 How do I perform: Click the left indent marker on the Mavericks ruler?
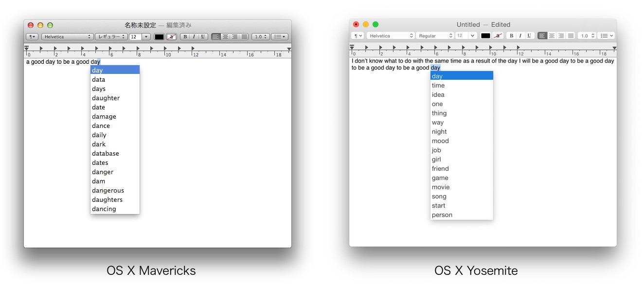[27, 48]
